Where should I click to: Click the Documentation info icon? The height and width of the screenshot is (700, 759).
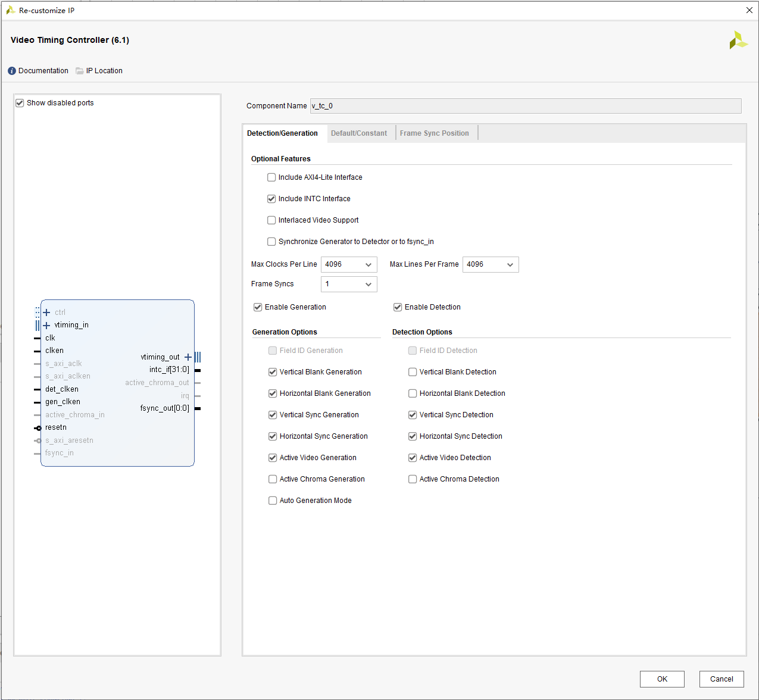coord(11,70)
